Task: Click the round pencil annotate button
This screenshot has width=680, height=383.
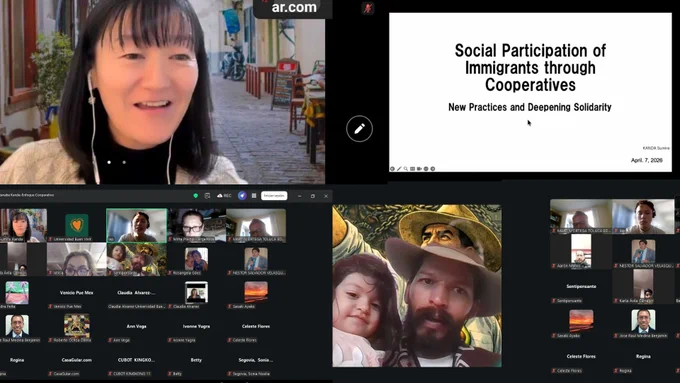Action: [359, 129]
